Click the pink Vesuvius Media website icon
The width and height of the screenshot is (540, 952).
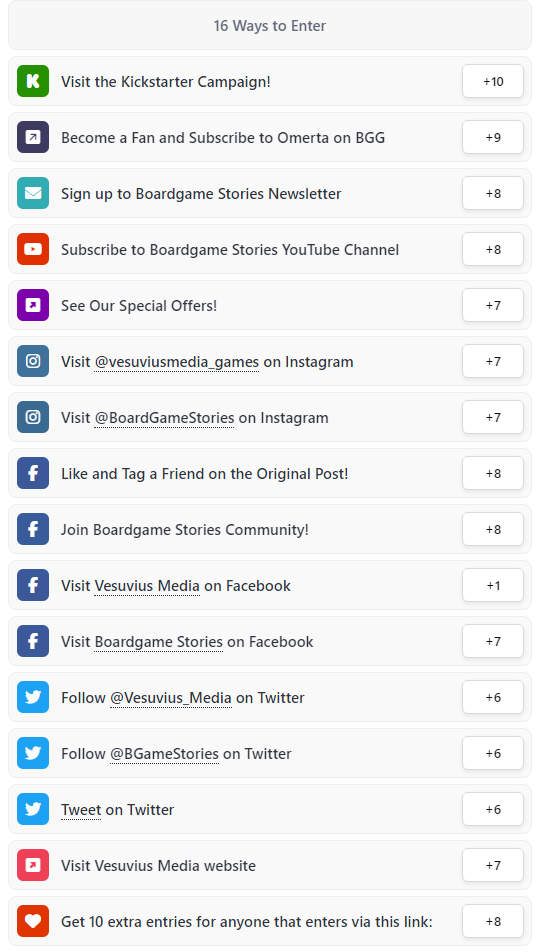[x=33, y=865]
